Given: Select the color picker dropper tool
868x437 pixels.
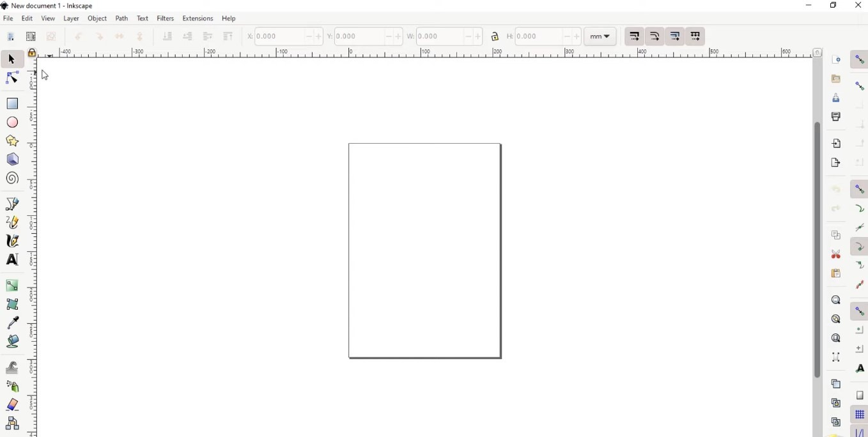Looking at the screenshot, I should click(x=13, y=323).
